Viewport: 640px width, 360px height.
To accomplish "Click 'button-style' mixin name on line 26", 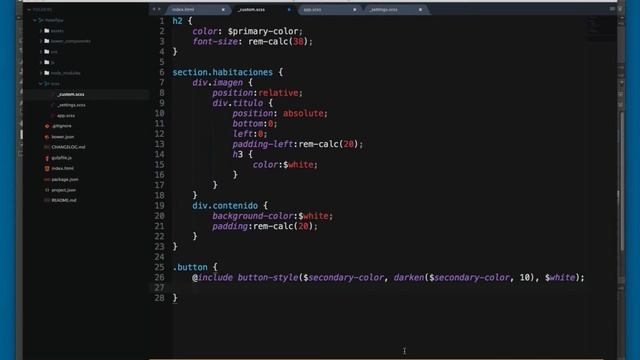I will click(268, 278).
